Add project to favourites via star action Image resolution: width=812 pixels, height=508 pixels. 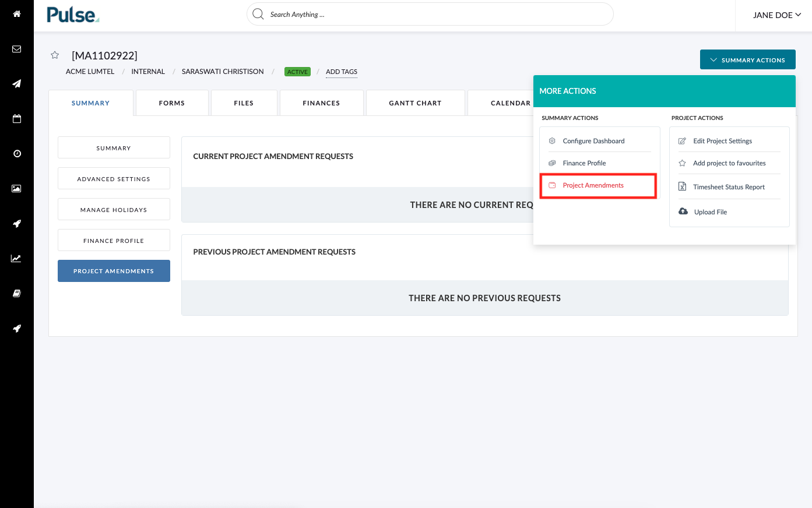pos(729,163)
